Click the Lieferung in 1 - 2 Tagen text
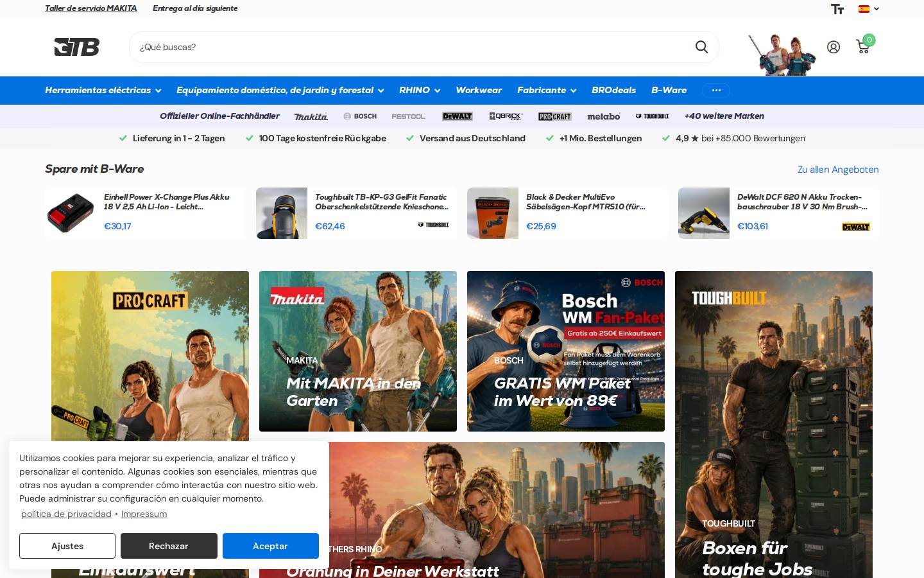 pos(178,138)
